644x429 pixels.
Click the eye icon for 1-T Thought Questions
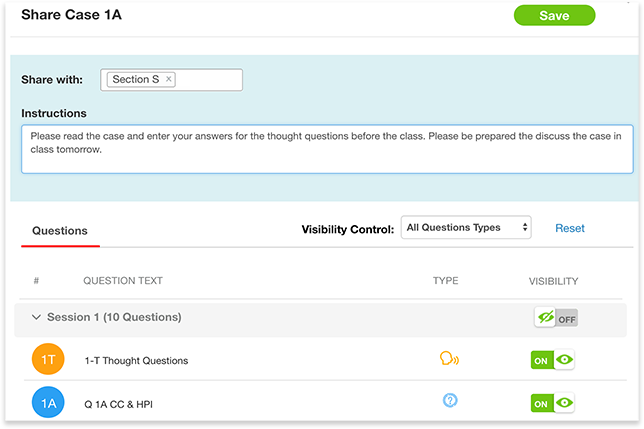[564, 360]
